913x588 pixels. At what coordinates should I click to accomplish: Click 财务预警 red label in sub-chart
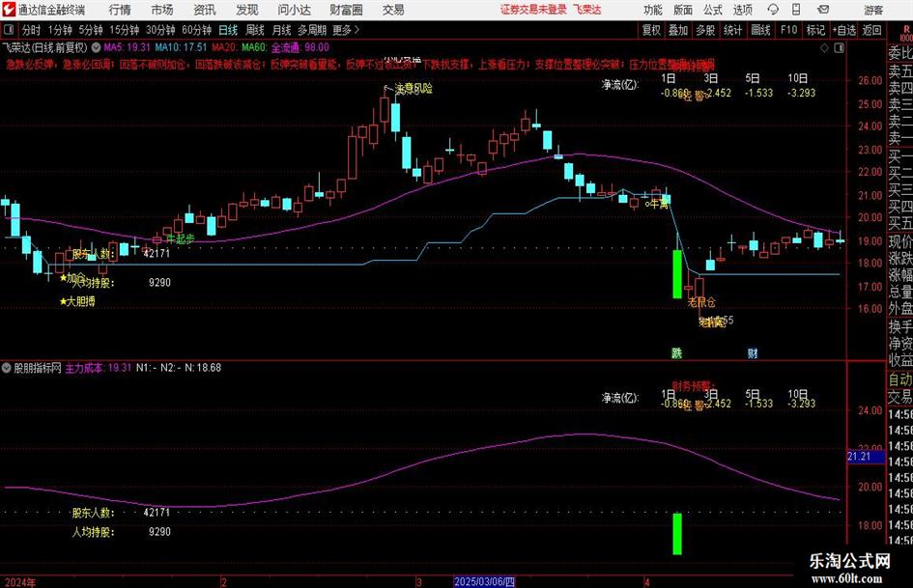tap(693, 385)
